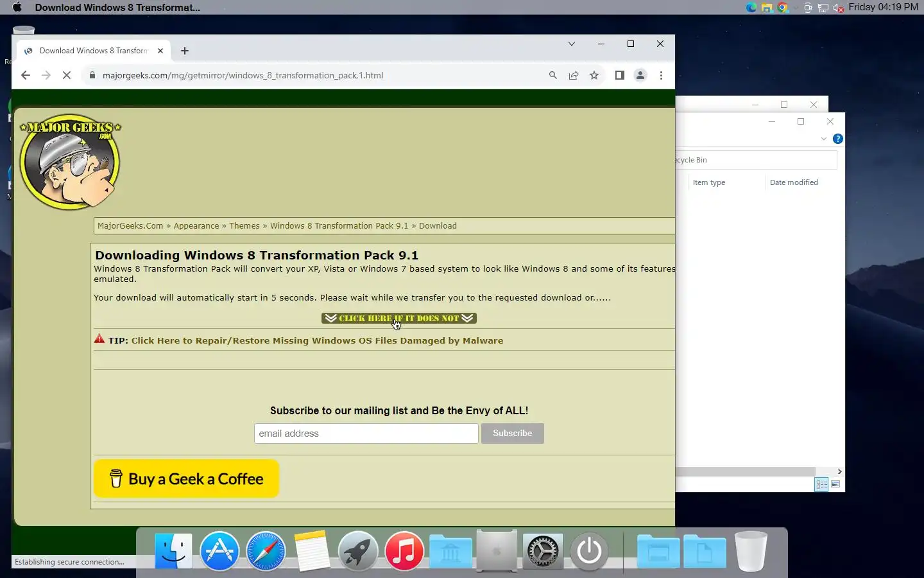The width and height of the screenshot is (924, 578).
Task: Click the network monitor tray icon
Action: coord(823,8)
